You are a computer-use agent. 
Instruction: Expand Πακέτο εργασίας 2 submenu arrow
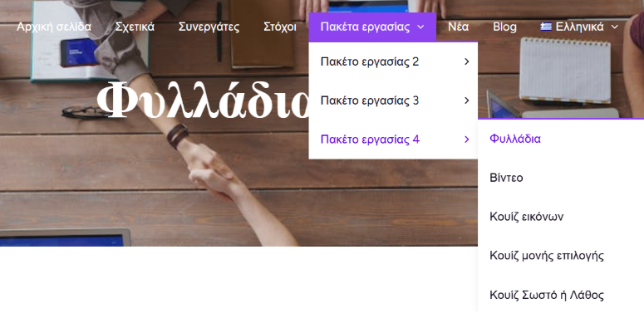(466, 61)
